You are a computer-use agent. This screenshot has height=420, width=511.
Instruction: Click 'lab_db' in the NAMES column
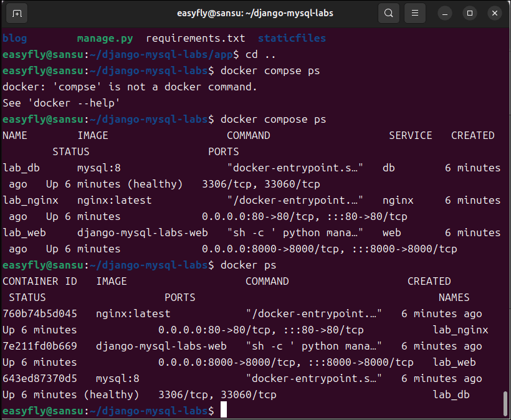(x=451, y=395)
